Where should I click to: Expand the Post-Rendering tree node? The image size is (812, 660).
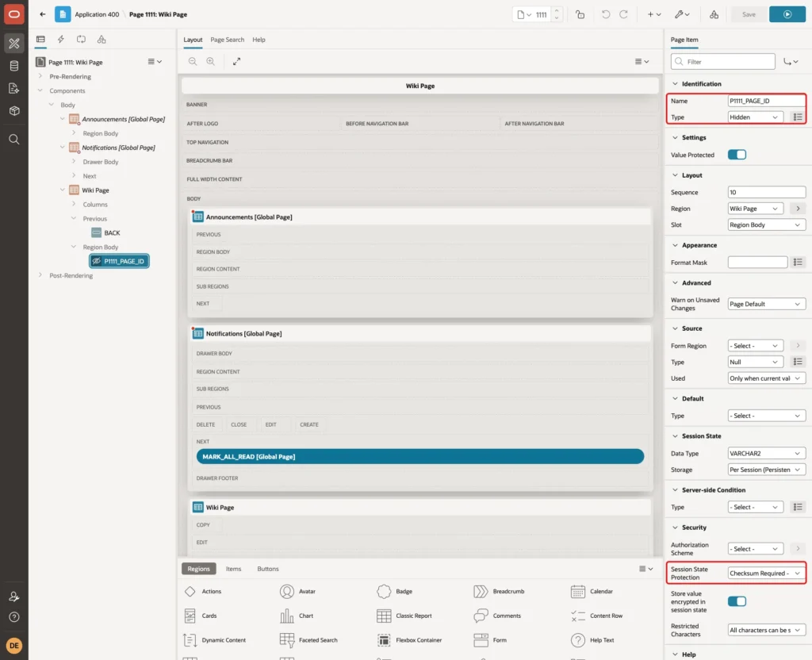click(x=40, y=275)
